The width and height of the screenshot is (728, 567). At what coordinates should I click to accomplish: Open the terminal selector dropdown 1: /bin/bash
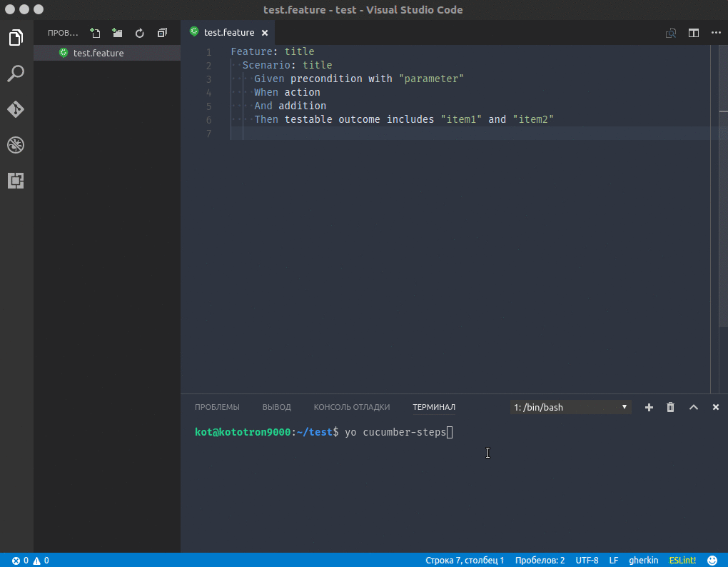tap(570, 407)
